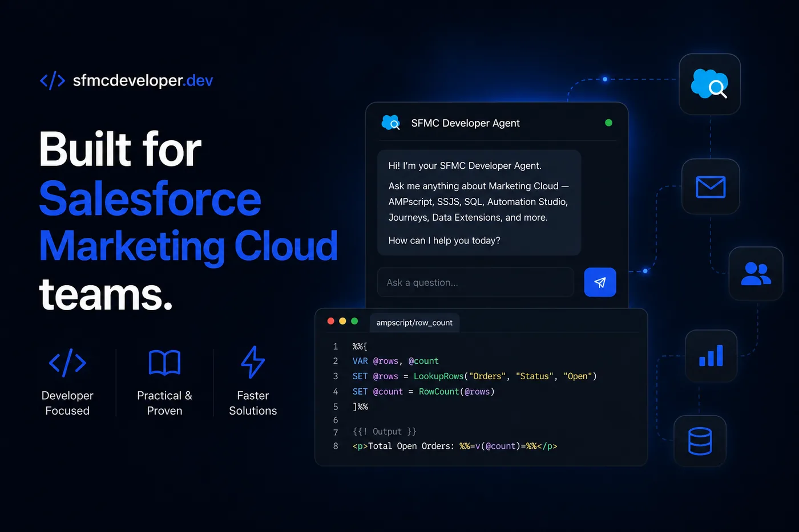The image size is (799, 532).
Task: Click the green window dot on code editor
Action: (354, 321)
